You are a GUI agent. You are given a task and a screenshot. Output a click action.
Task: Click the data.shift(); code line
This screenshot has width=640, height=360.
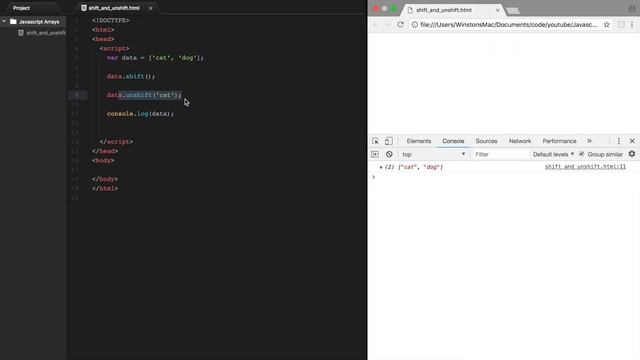pos(131,76)
